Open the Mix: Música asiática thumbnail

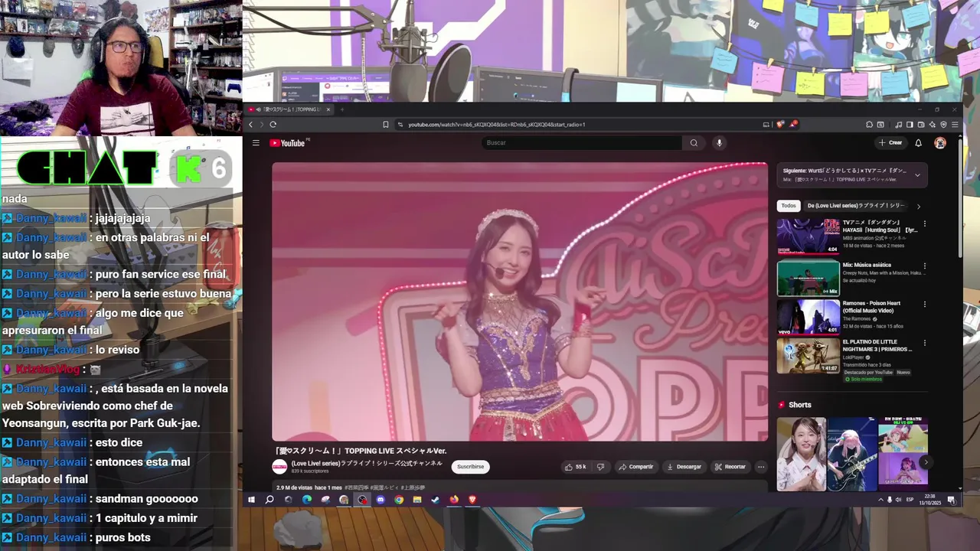tap(808, 278)
